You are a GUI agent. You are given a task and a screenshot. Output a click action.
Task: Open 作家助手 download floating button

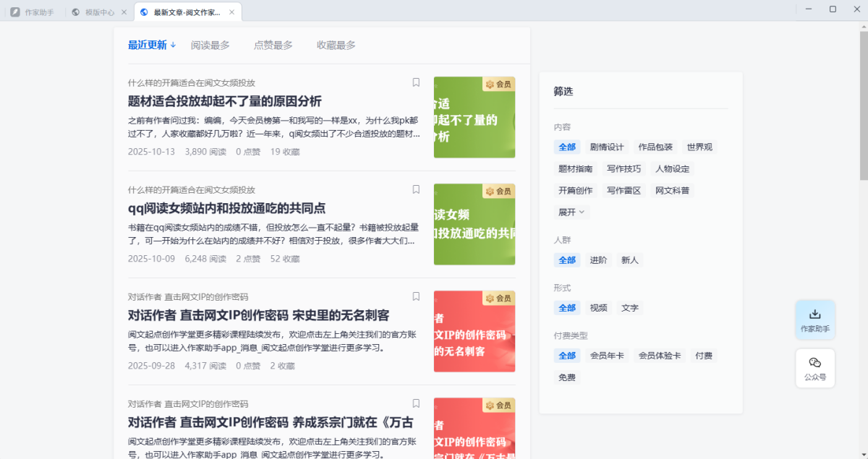pos(814,319)
